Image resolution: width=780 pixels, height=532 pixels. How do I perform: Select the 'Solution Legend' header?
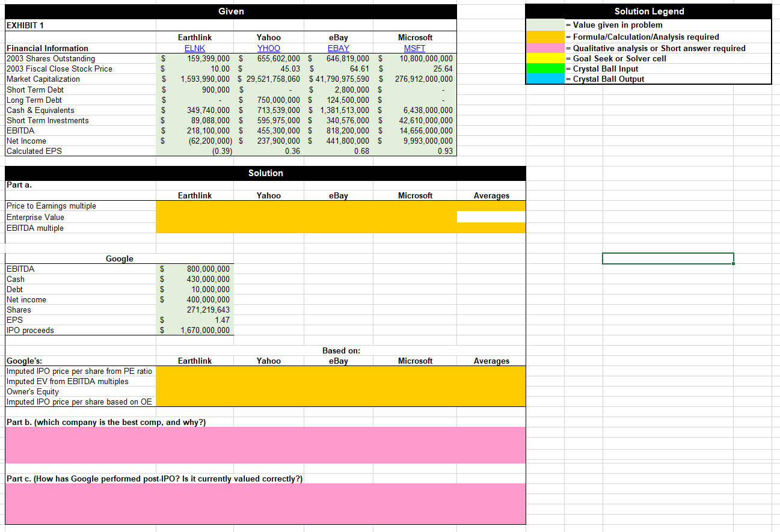click(649, 11)
